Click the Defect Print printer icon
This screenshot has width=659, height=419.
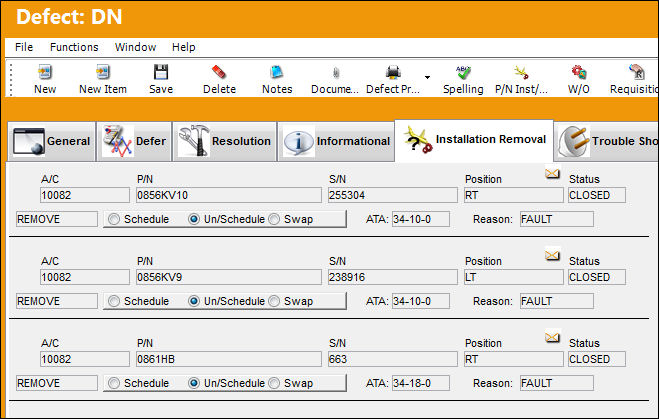pos(393,72)
